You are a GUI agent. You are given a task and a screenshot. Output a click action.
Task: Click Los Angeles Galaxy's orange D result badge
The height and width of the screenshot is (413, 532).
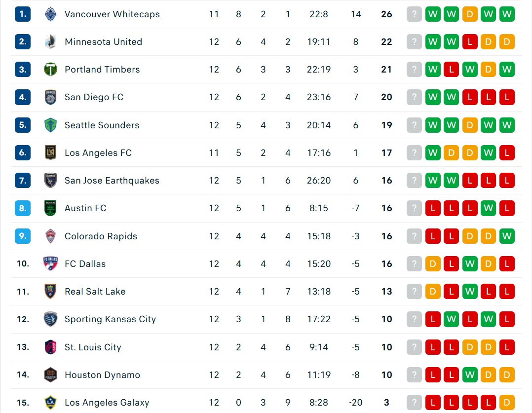click(x=506, y=403)
